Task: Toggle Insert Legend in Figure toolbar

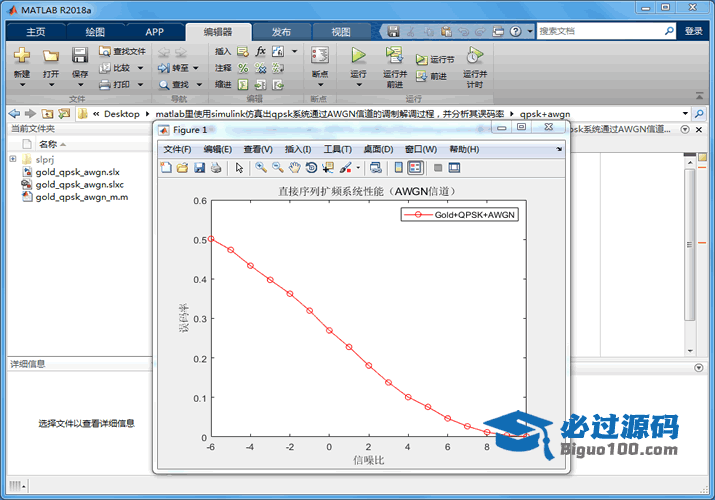Action: pyautogui.click(x=415, y=168)
